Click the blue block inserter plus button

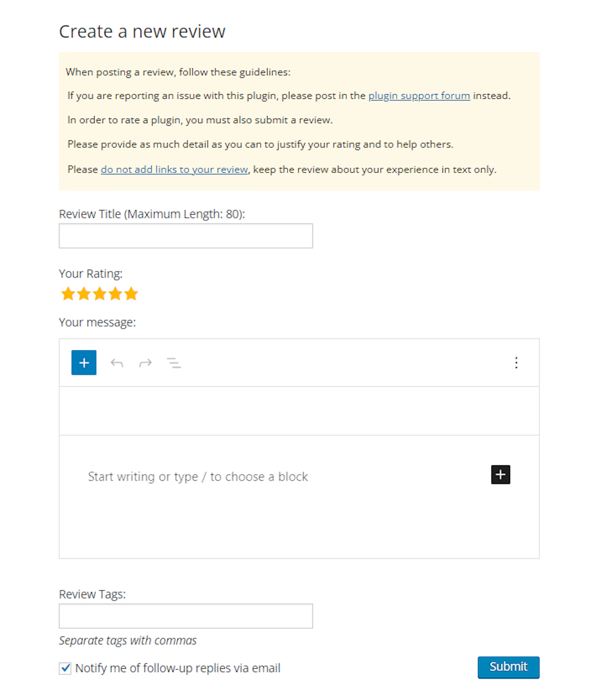click(84, 363)
